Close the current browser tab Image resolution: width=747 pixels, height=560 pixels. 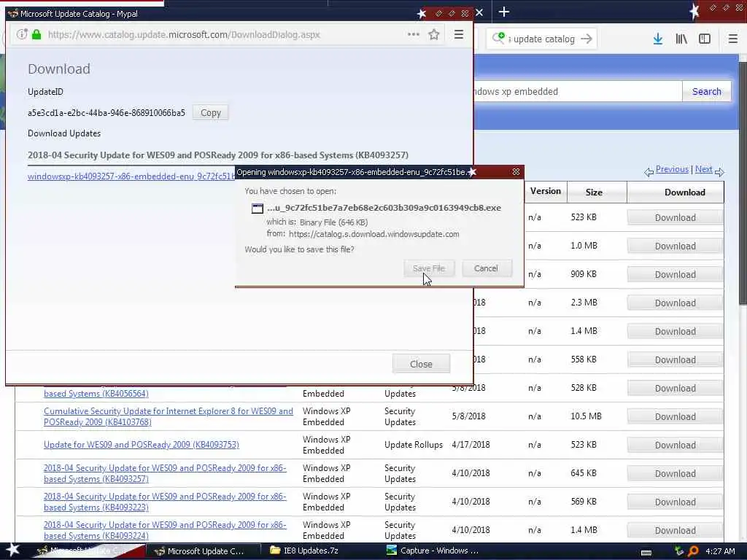[479, 12]
